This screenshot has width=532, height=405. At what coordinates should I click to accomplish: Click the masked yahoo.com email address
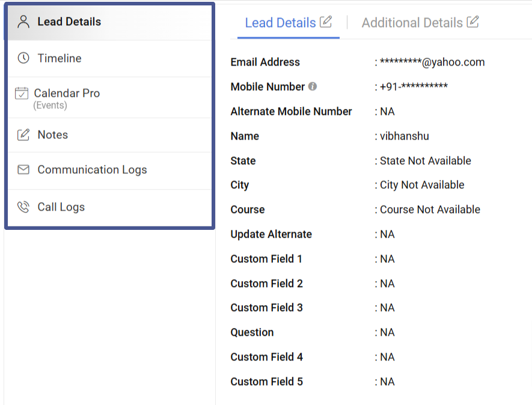(x=432, y=62)
